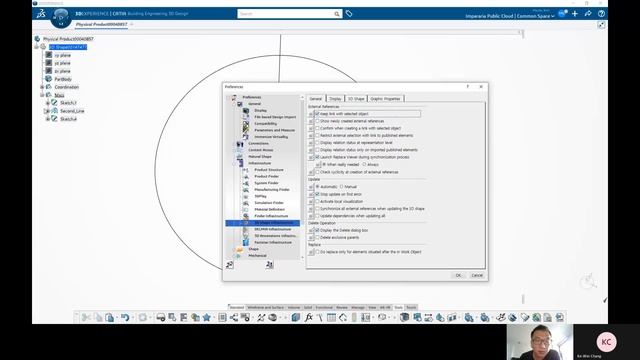Collapse the 3D Shape node in model tree
Screen dimensions: 640x360
click(37, 47)
